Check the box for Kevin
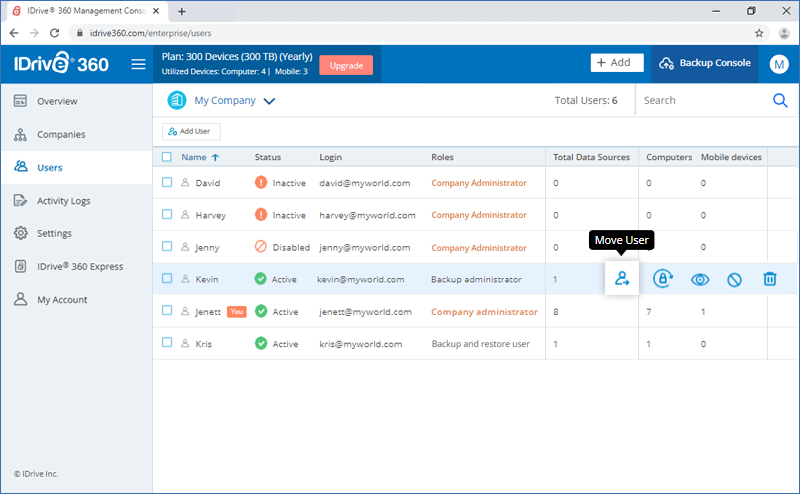The width and height of the screenshot is (800, 494). pyautogui.click(x=167, y=278)
